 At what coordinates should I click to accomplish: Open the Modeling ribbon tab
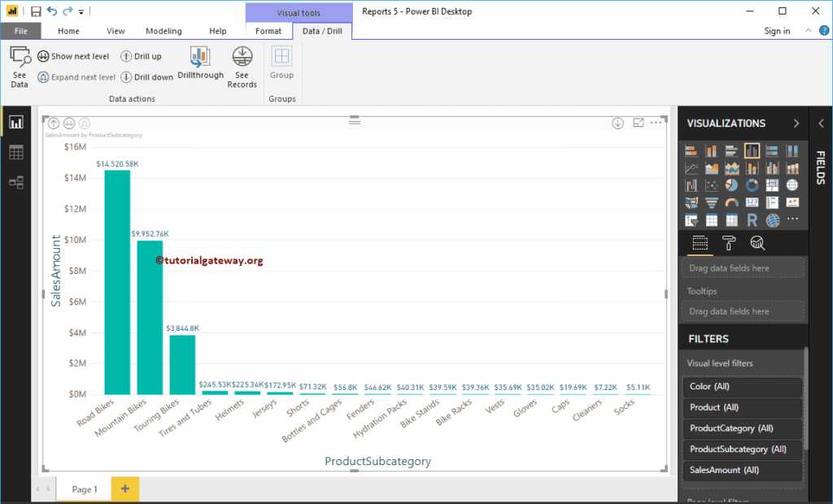[164, 31]
